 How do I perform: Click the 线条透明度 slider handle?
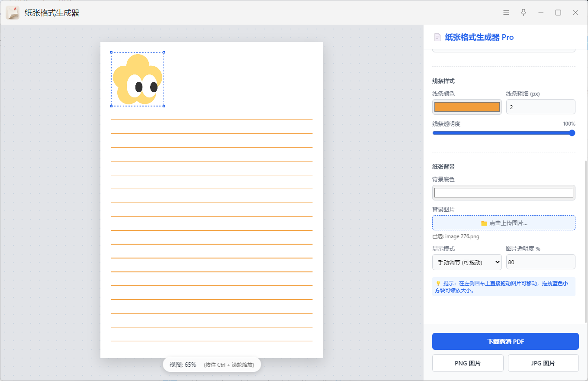(x=572, y=133)
